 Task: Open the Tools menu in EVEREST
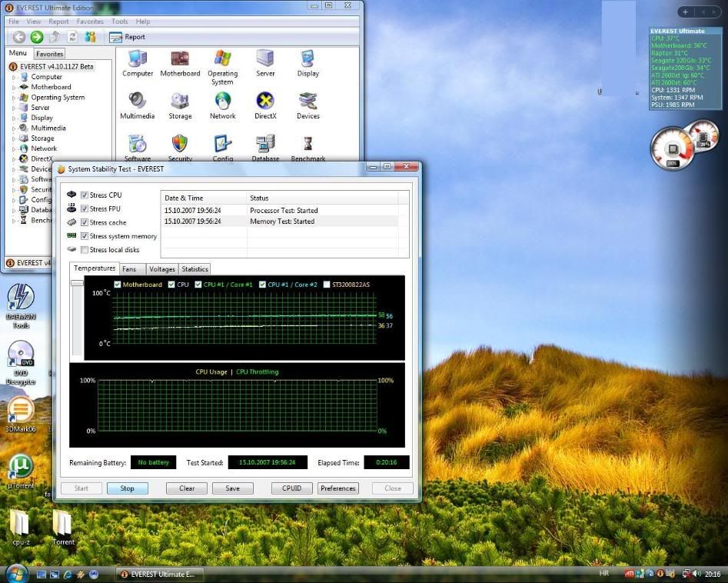coord(119,22)
